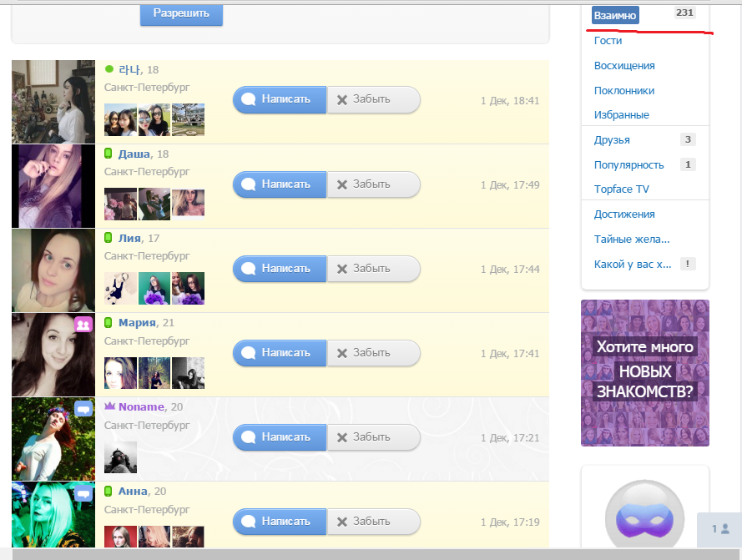Click Написать in Анна's row
The image size is (742, 560).
[x=280, y=521]
